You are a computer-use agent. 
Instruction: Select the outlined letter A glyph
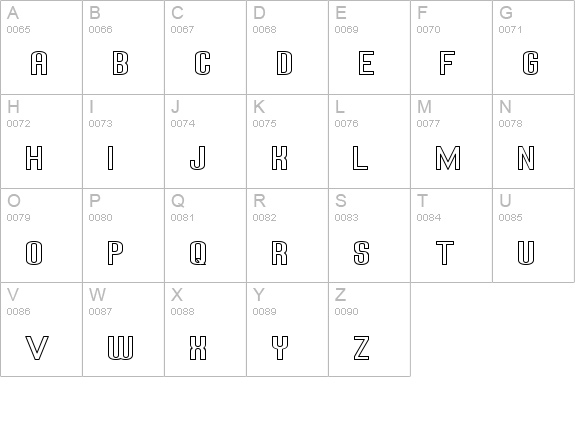[39, 63]
